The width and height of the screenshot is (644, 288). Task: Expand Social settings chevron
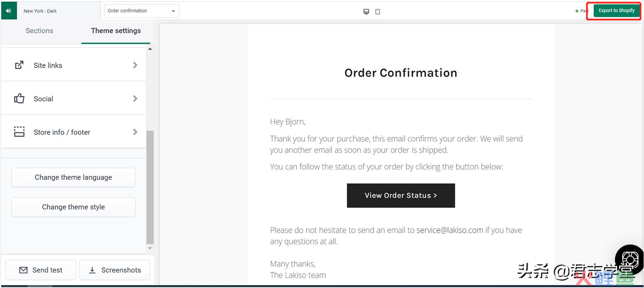pyautogui.click(x=135, y=98)
